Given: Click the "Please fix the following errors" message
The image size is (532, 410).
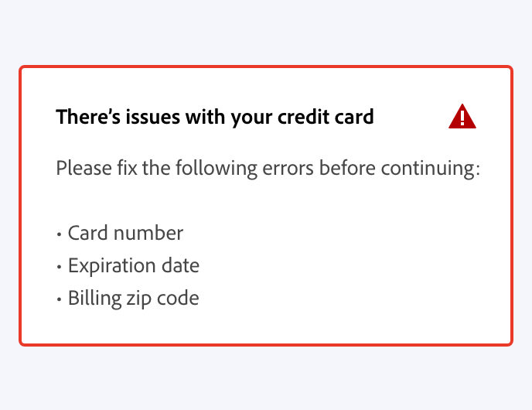Looking at the screenshot, I should tap(268, 168).
